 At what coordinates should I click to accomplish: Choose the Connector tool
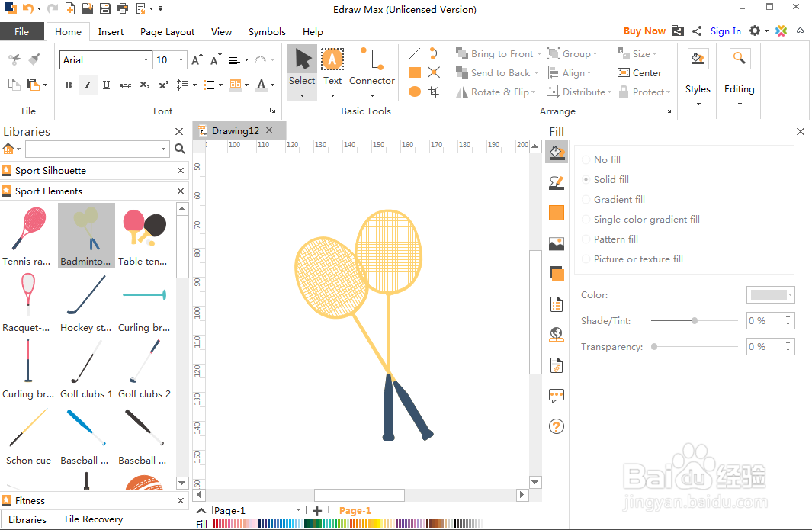(x=372, y=67)
